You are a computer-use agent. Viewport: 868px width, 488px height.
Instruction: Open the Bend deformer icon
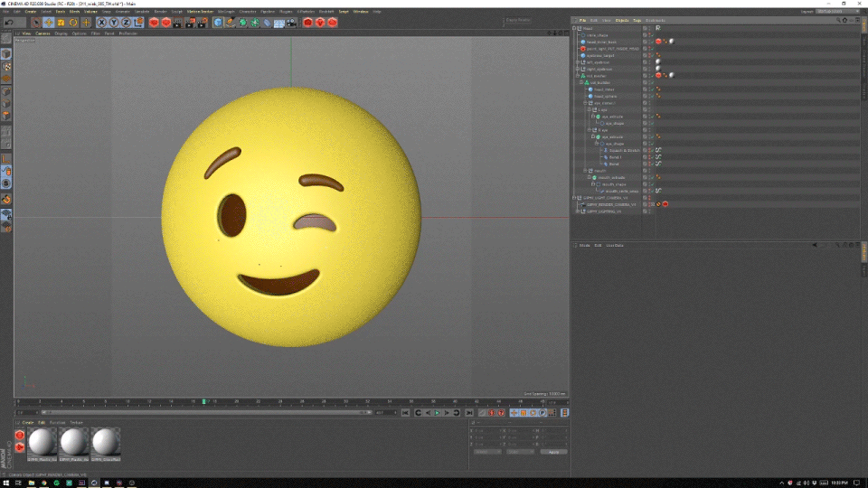pos(268,23)
